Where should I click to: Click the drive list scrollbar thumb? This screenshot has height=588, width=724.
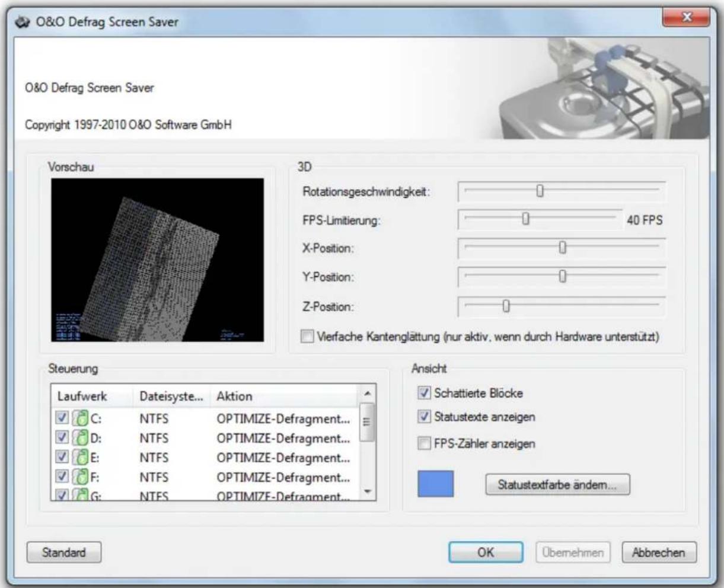(x=368, y=422)
